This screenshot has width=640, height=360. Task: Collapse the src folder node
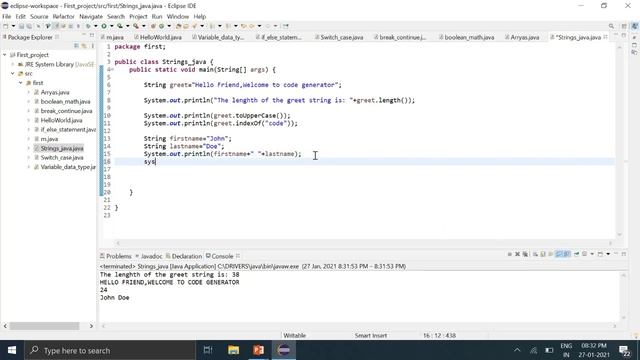tap(13, 73)
